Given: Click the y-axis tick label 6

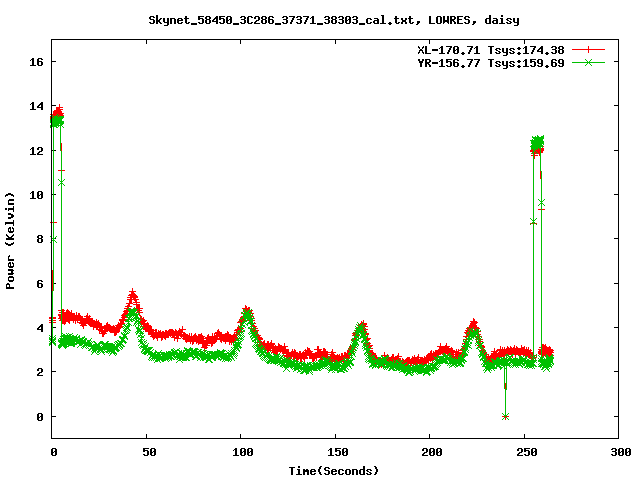Looking at the screenshot, I should 40,284.
